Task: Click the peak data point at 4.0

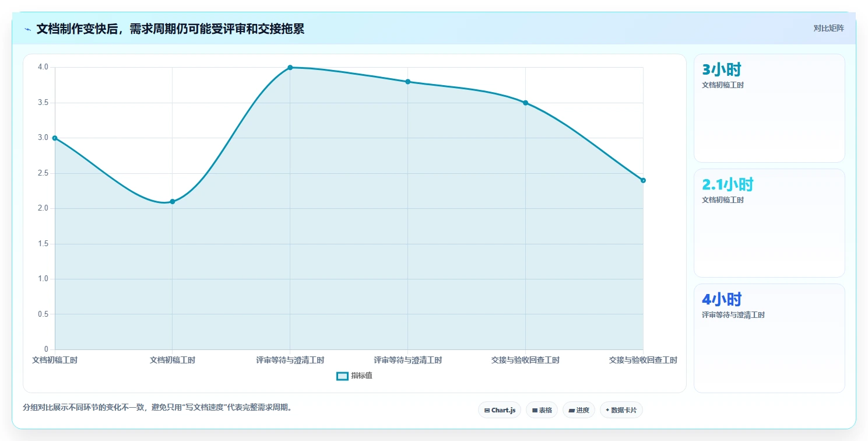Action: point(290,68)
